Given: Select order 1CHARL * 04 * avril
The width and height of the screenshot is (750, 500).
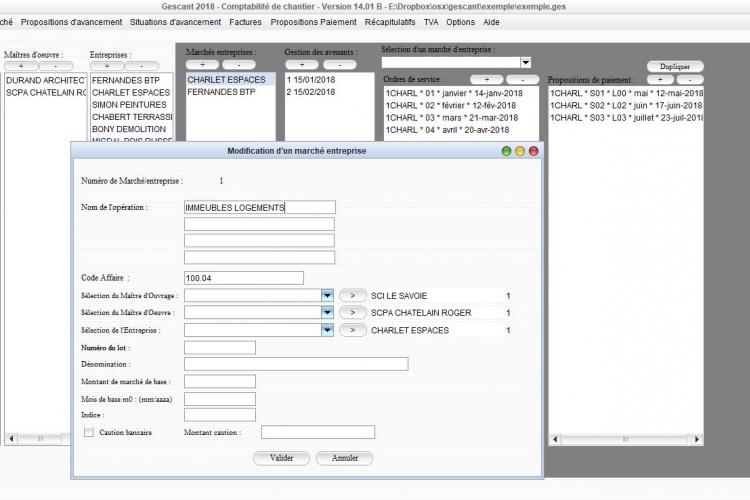Looking at the screenshot, I should pyautogui.click(x=461, y=130).
